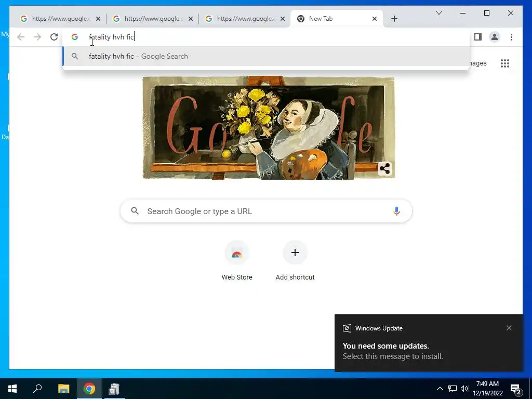Open the volume control tray icon

464,389
